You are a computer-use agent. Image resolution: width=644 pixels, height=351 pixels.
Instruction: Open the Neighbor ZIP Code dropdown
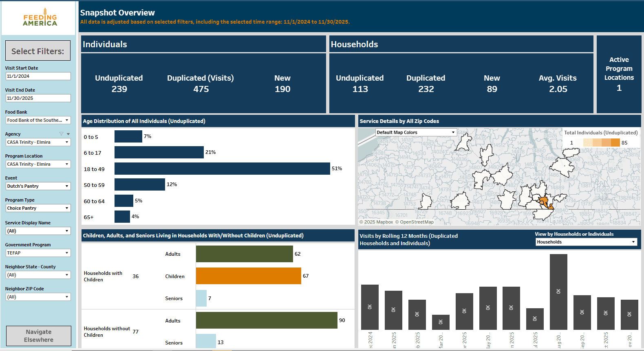pos(38,297)
